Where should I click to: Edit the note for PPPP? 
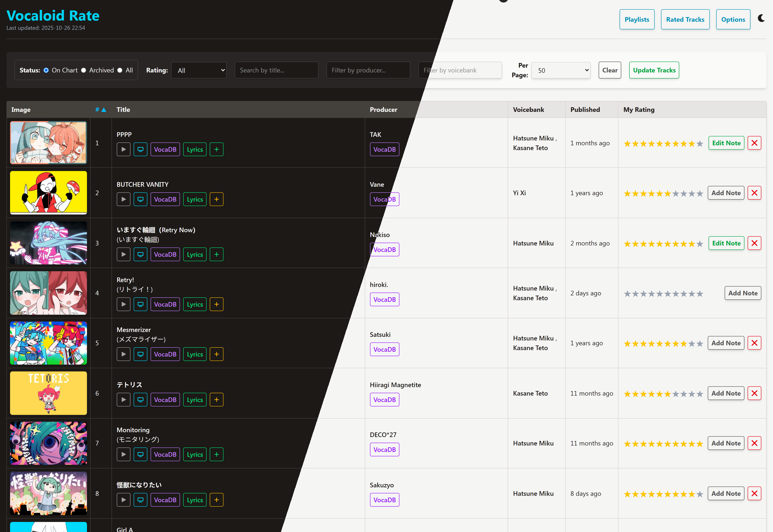coord(726,143)
